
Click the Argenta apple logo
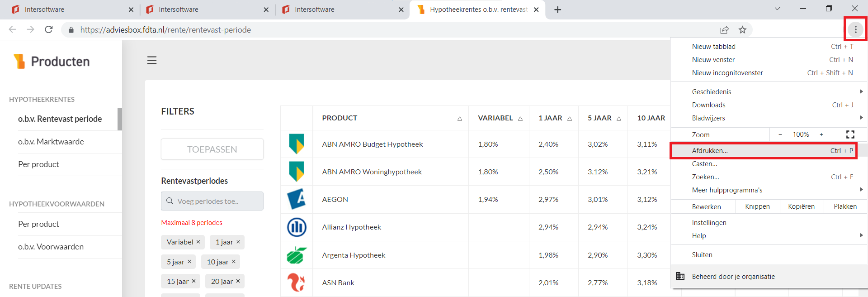[297, 255]
